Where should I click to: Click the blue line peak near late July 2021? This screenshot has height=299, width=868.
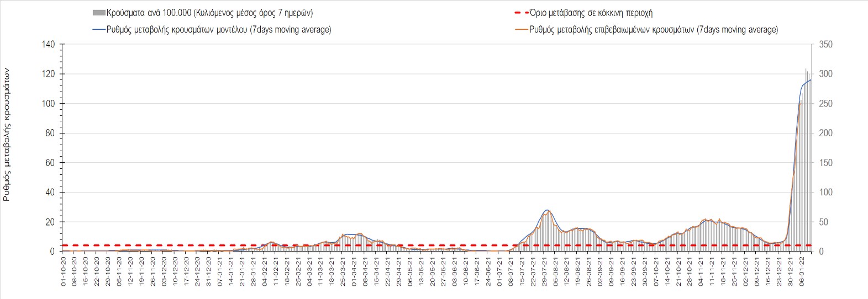[x=546, y=210]
